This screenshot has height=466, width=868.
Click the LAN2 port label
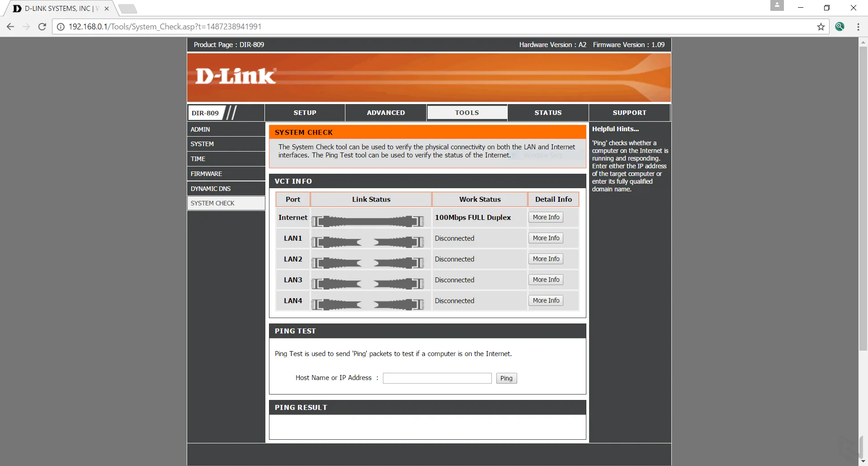point(293,259)
